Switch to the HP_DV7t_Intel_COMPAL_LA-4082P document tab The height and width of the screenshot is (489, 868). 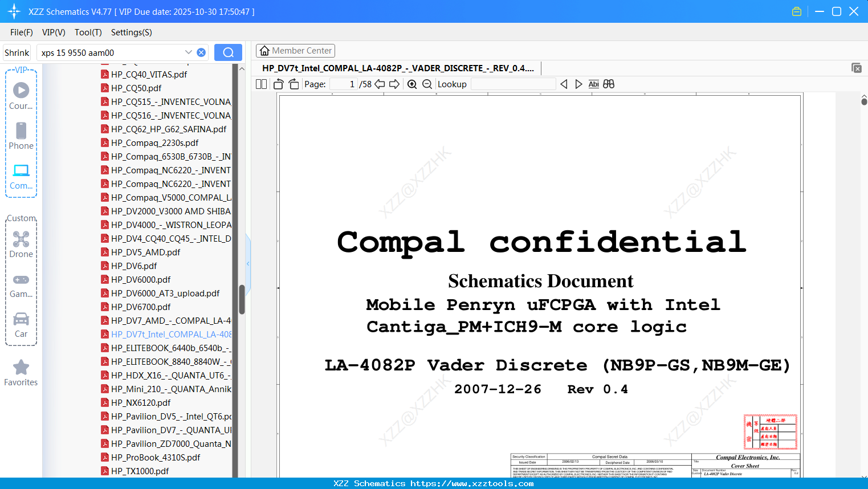click(x=398, y=68)
